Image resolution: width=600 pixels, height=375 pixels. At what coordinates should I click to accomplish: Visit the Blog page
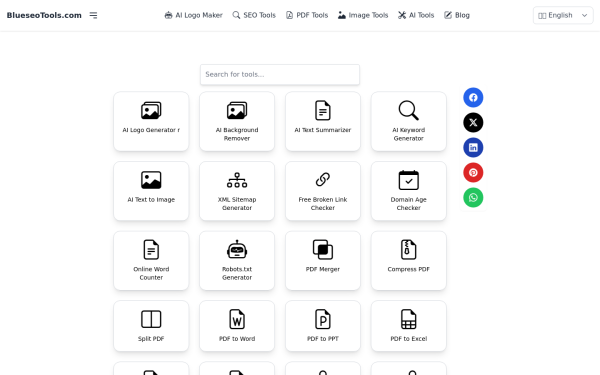click(x=457, y=15)
